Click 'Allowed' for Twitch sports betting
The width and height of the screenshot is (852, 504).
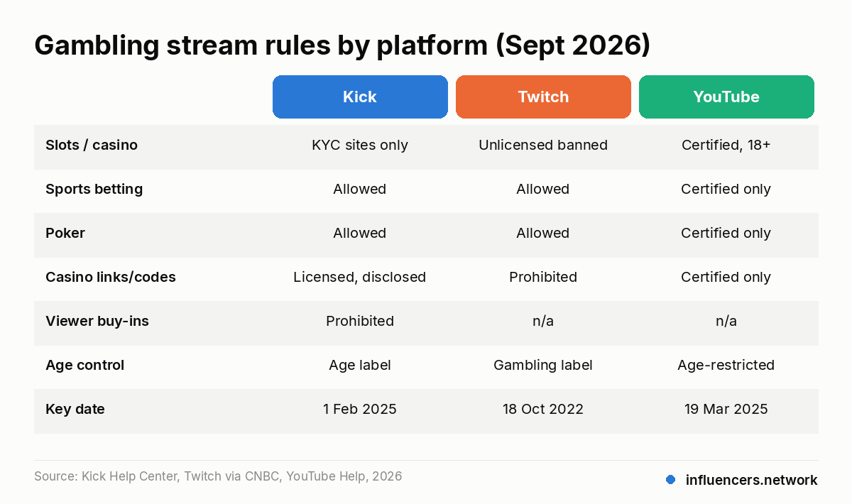[x=543, y=189]
